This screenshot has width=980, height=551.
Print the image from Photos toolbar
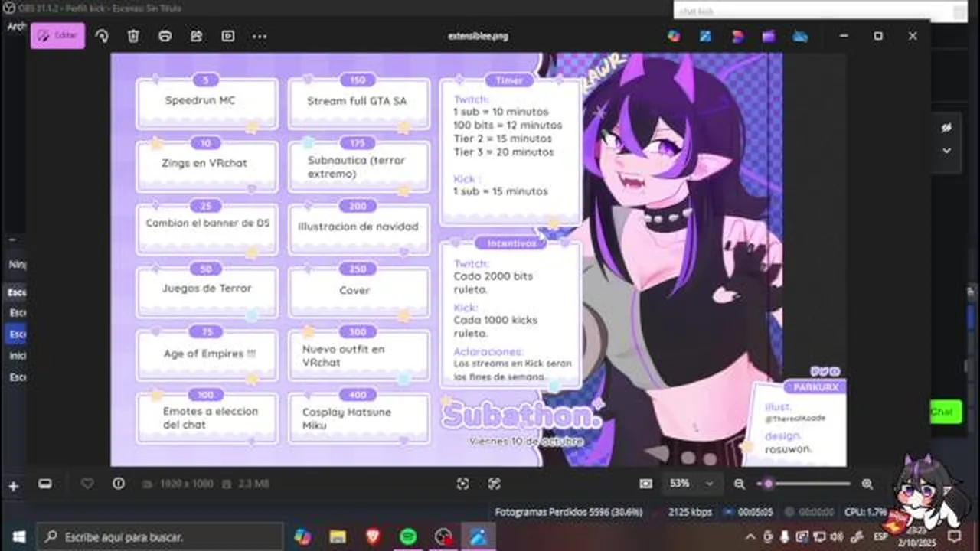pyautogui.click(x=165, y=36)
